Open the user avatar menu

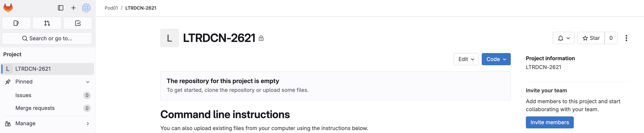(86, 8)
